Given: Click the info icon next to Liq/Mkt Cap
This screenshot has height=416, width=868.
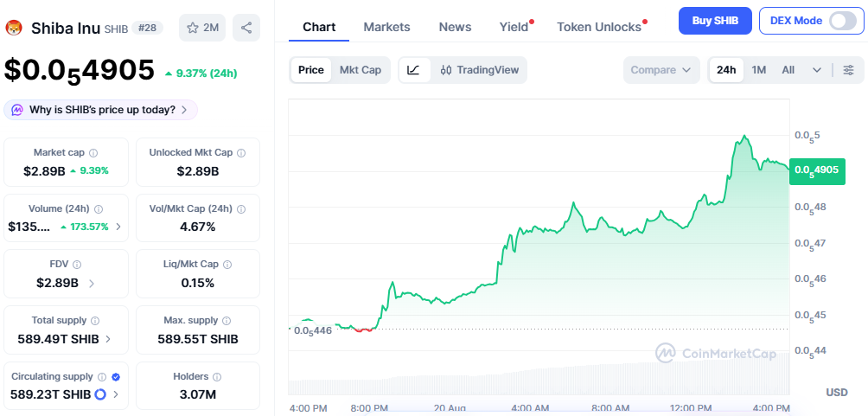Looking at the screenshot, I should tap(227, 265).
